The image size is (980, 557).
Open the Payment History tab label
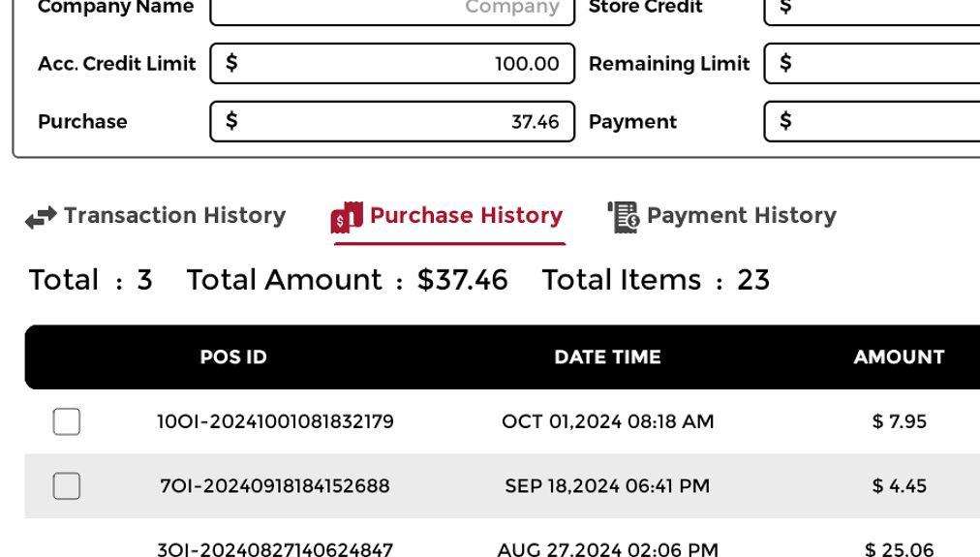pyautogui.click(x=741, y=215)
